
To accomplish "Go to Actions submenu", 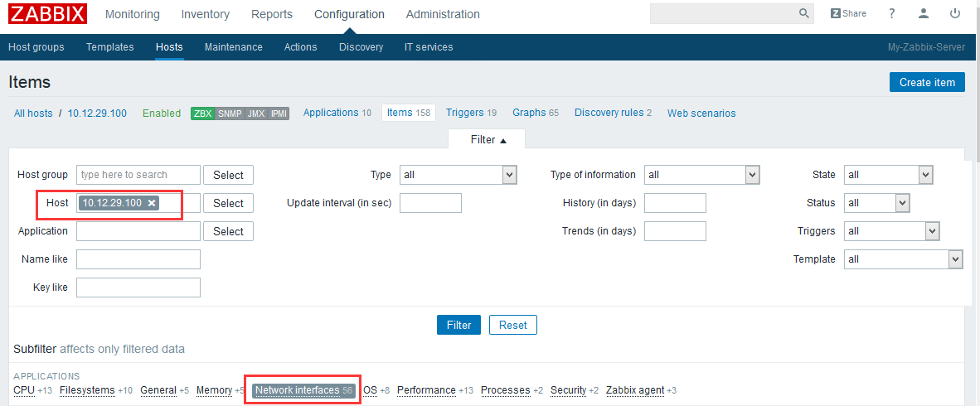I will (x=301, y=47).
